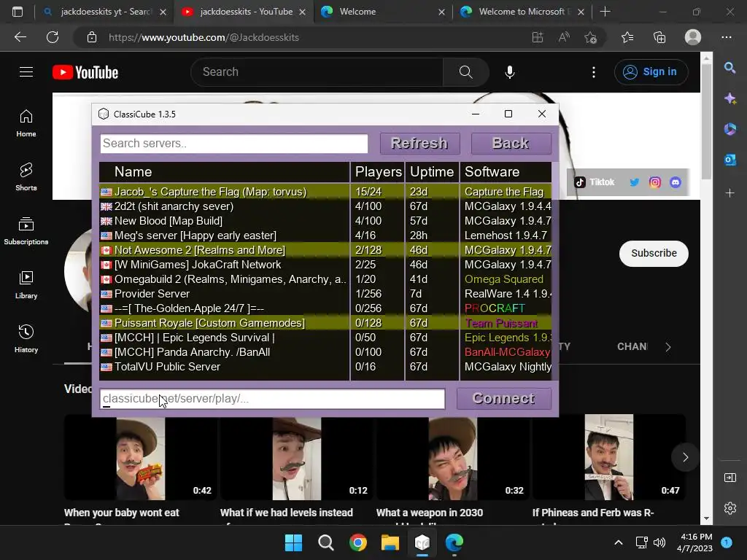
Task: Open History in the YouTube sidebar
Action: pos(26,338)
